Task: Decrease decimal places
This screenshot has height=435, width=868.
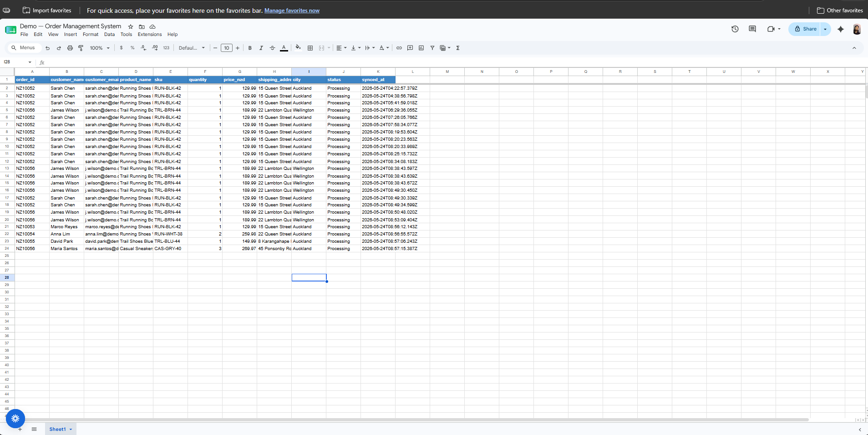Action: coord(143,48)
